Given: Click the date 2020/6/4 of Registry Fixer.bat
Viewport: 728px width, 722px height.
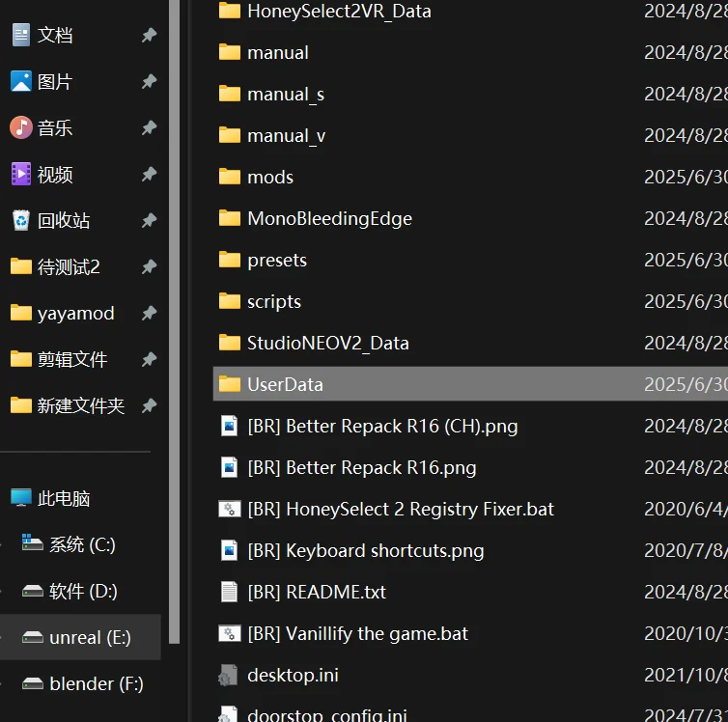Looking at the screenshot, I should [x=686, y=509].
